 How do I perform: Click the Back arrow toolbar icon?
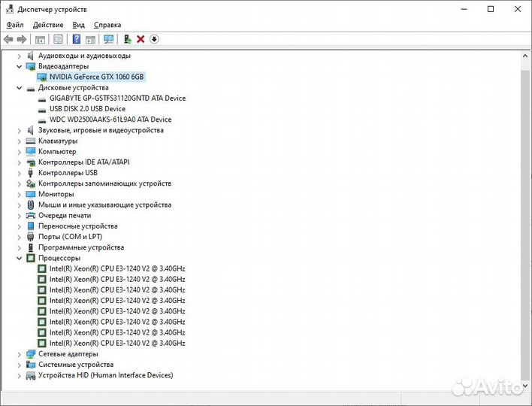[x=8, y=39]
